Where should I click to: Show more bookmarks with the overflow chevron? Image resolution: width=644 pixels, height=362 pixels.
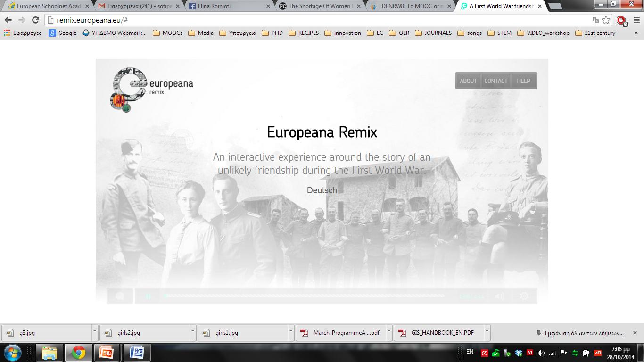pos(636,33)
